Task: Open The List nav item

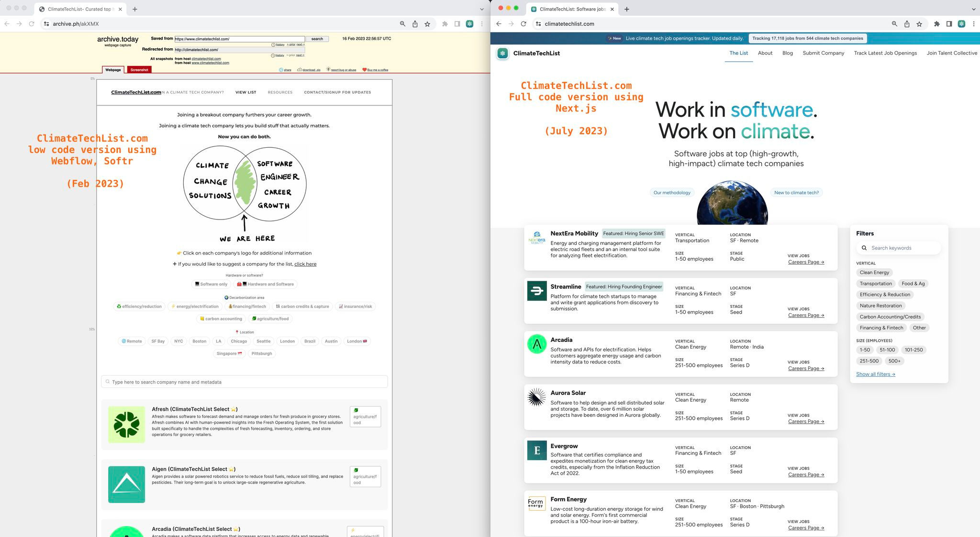Action: click(738, 53)
